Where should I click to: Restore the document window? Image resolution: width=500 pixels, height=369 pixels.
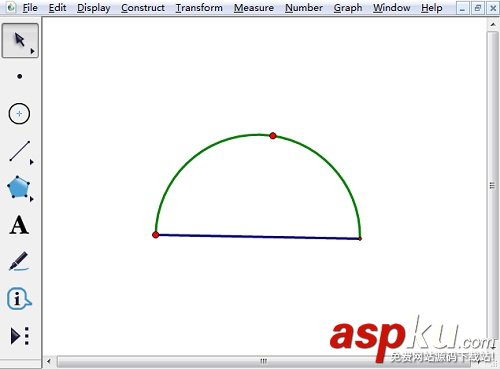pos(478,8)
